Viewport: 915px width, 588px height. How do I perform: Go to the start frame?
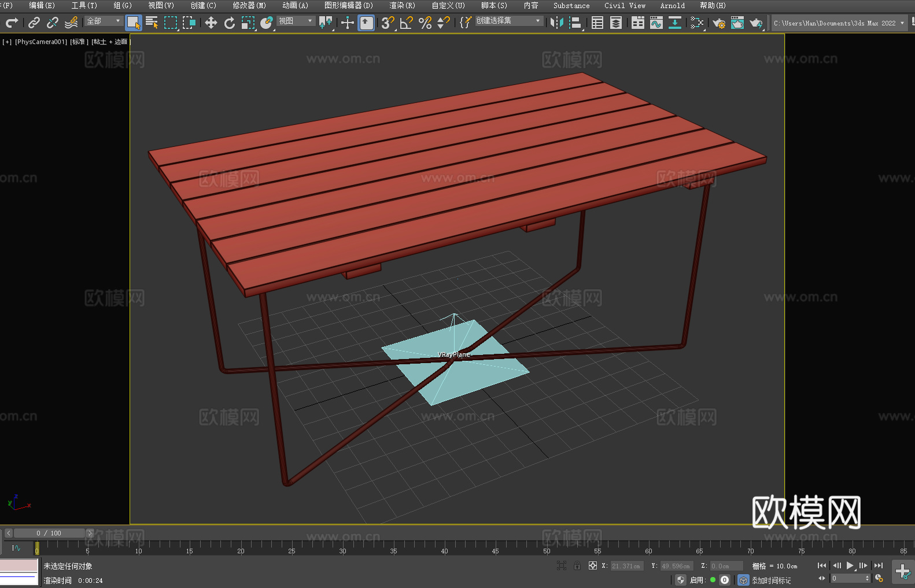click(822, 565)
